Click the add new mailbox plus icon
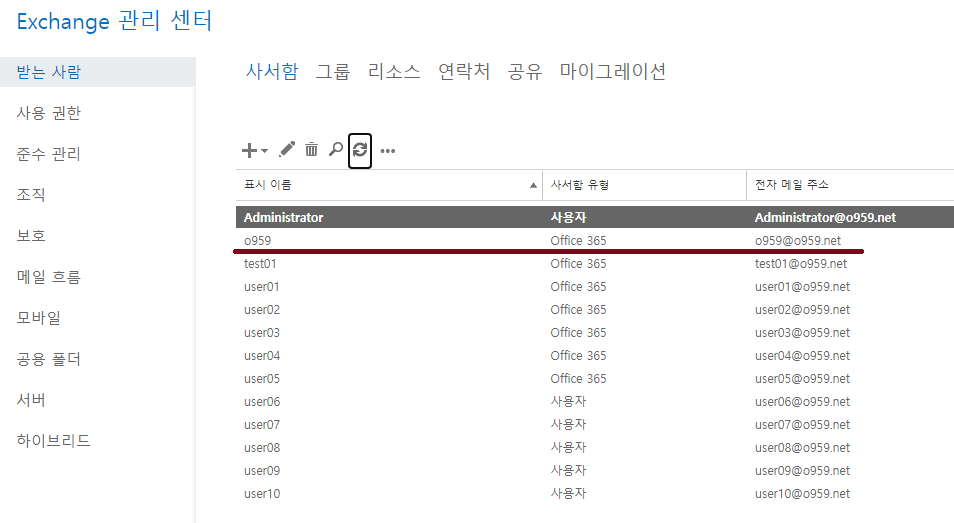The height and width of the screenshot is (523, 954). pyautogui.click(x=249, y=150)
